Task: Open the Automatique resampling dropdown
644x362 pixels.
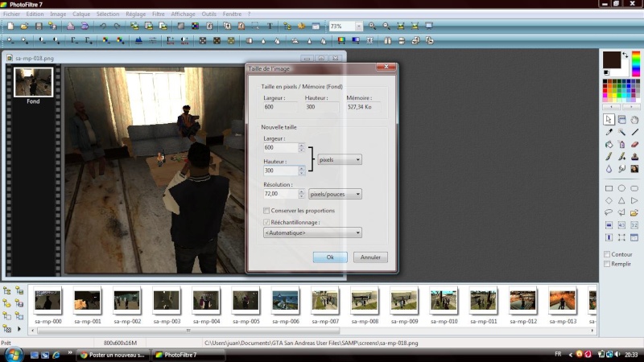Action: (312, 232)
